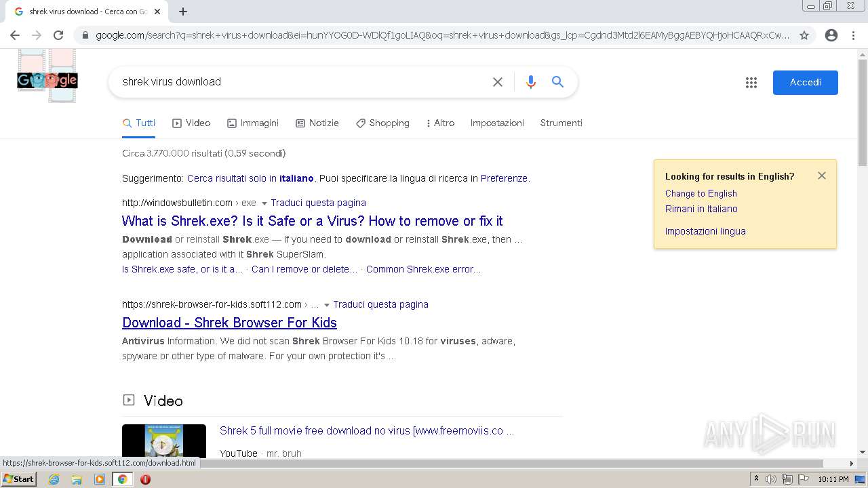Open Google apps grid

(751, 83)
